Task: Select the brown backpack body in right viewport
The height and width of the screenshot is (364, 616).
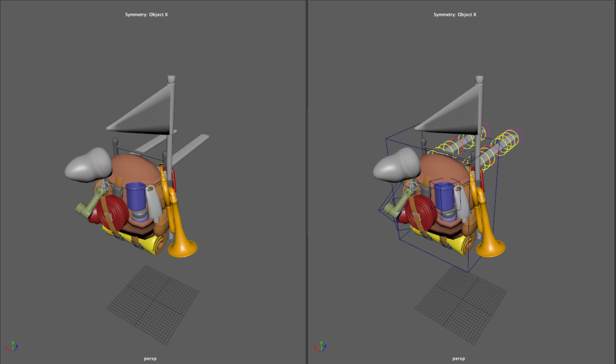Action: point(444,169)
